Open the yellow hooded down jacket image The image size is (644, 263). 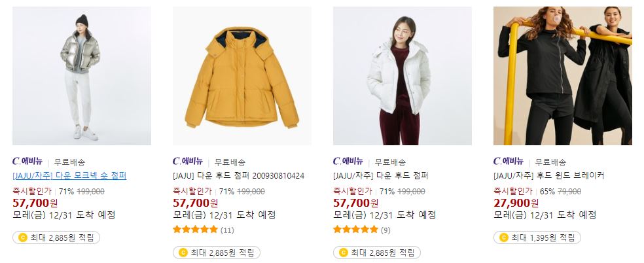(x=242, y=76)
